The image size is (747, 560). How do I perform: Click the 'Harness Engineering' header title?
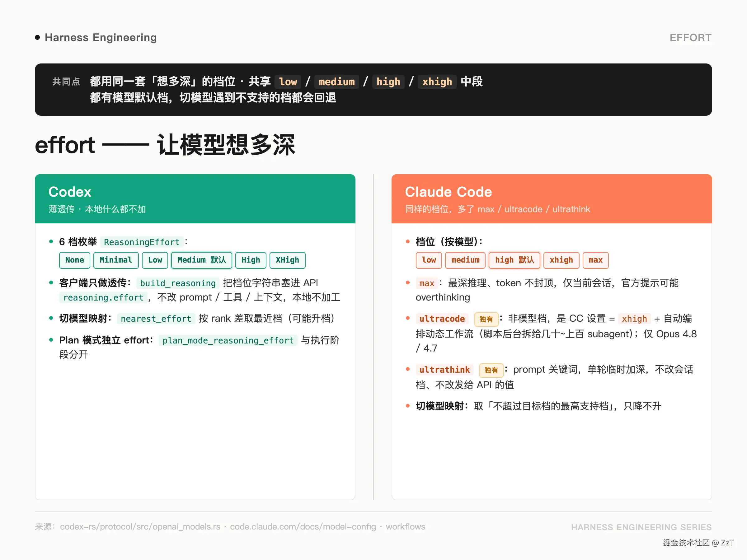[x=101, y=37]
